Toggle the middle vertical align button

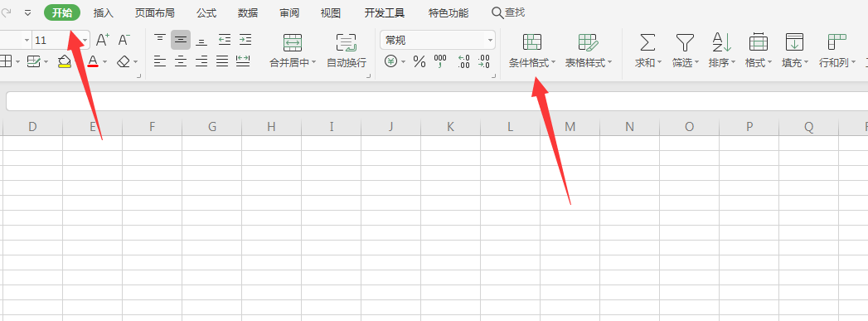(181, 40)
